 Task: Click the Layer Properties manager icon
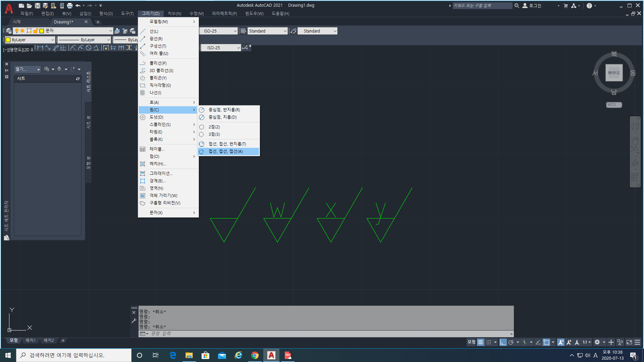click(9, 31)
